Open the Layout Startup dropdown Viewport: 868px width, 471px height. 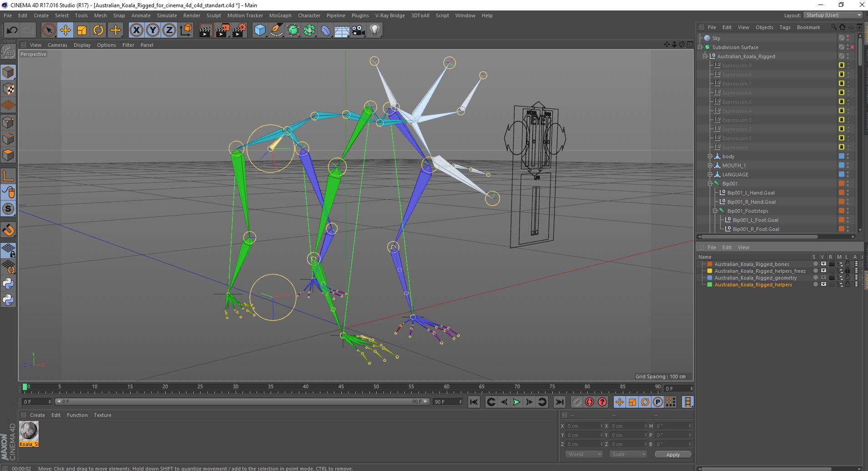pyautogui.click(x=833, y=15)
